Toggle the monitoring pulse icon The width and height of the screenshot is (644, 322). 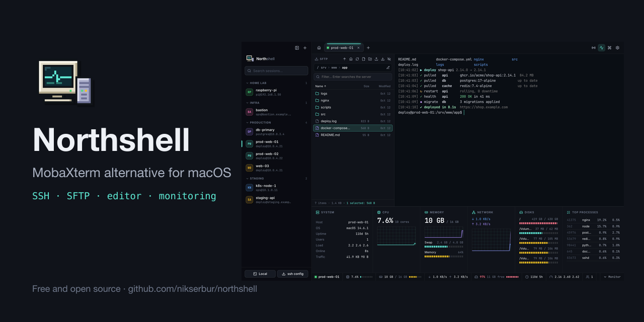point(601,48)
